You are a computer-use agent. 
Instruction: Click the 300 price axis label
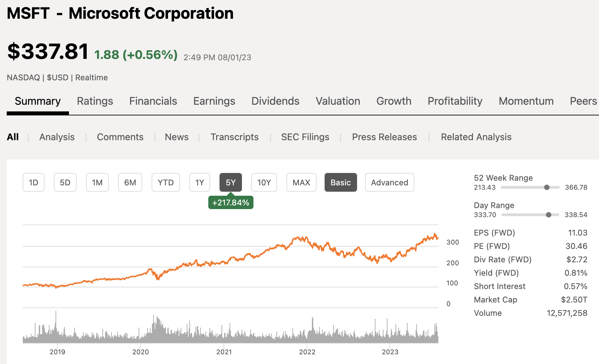tap(453, 242)
